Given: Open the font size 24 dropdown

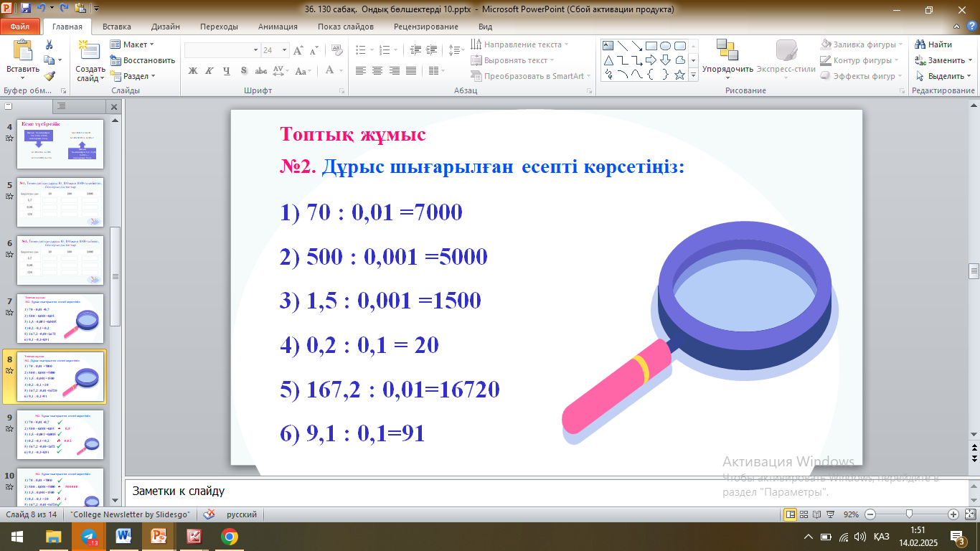Looking at the screenshot, I should (283, 50).
